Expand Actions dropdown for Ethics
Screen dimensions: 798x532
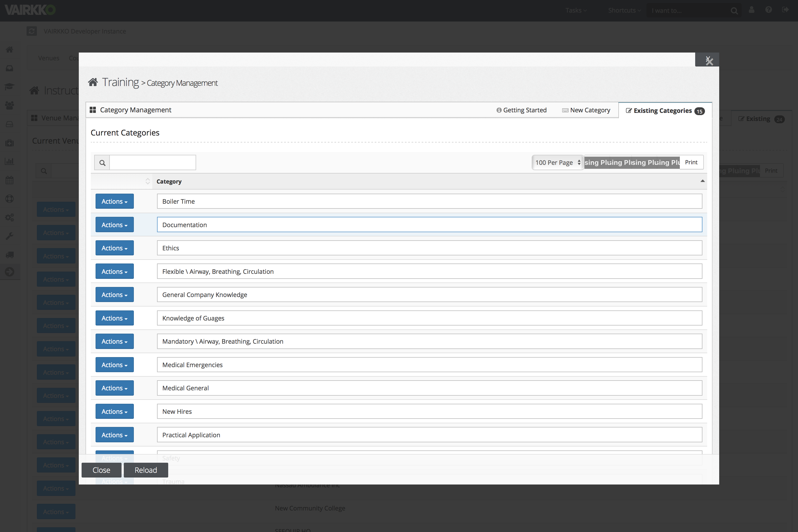114,248
